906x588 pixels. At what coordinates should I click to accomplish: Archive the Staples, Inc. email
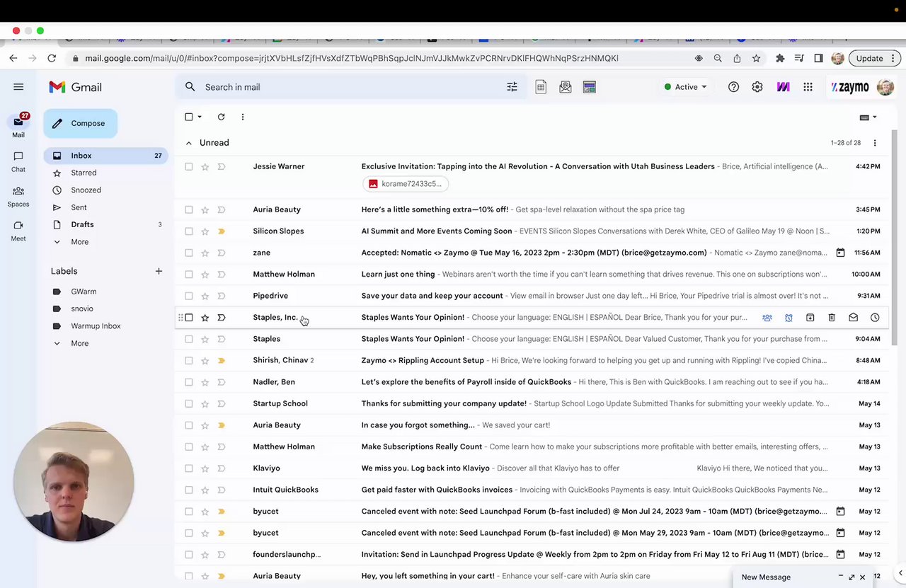coord(810,318)
